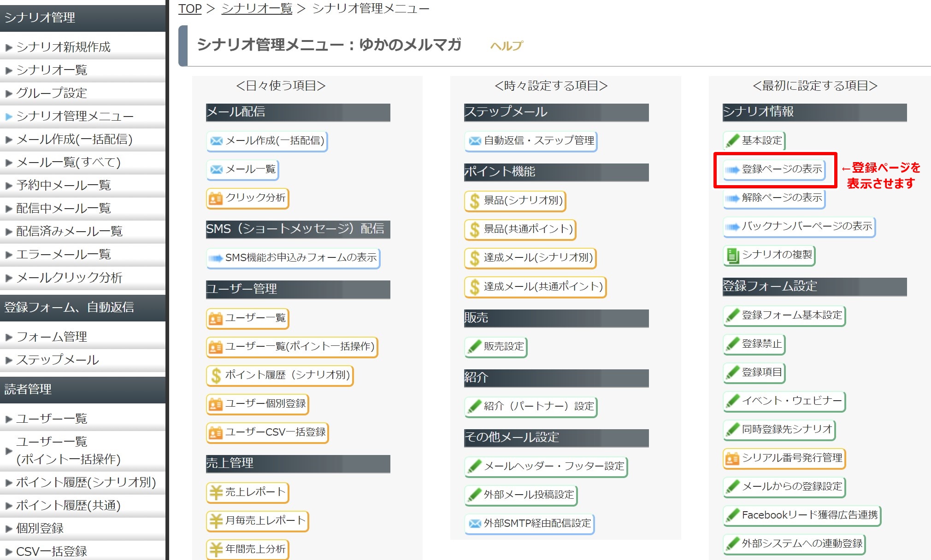Open クリック分析 button

[247, 198]
